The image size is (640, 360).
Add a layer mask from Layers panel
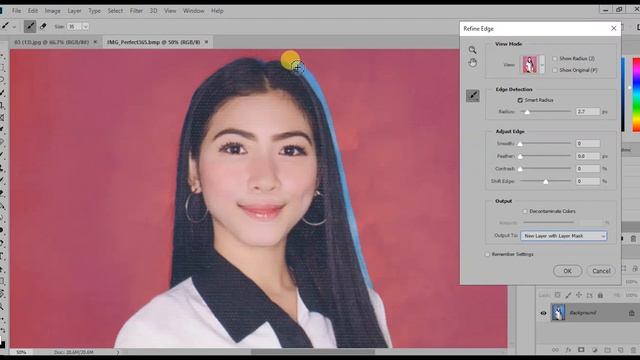click(x=581, y=350)
